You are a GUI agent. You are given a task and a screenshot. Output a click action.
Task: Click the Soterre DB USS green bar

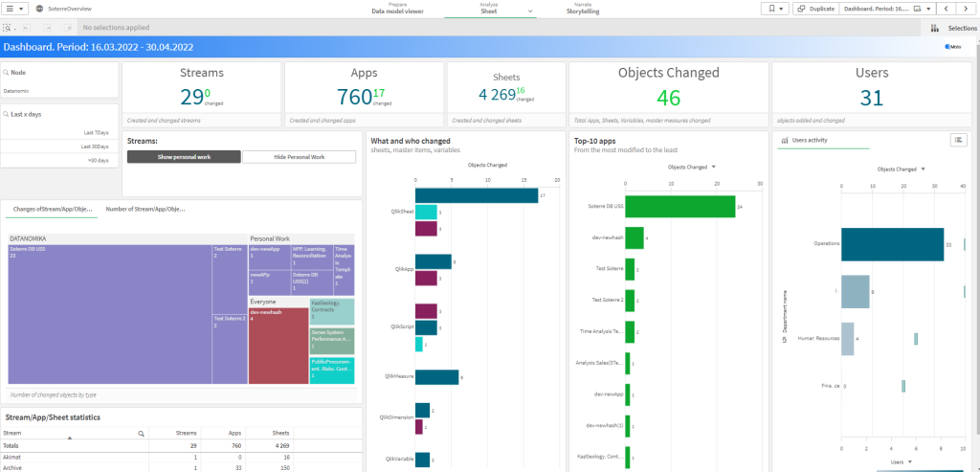click(x=680, y=206)
